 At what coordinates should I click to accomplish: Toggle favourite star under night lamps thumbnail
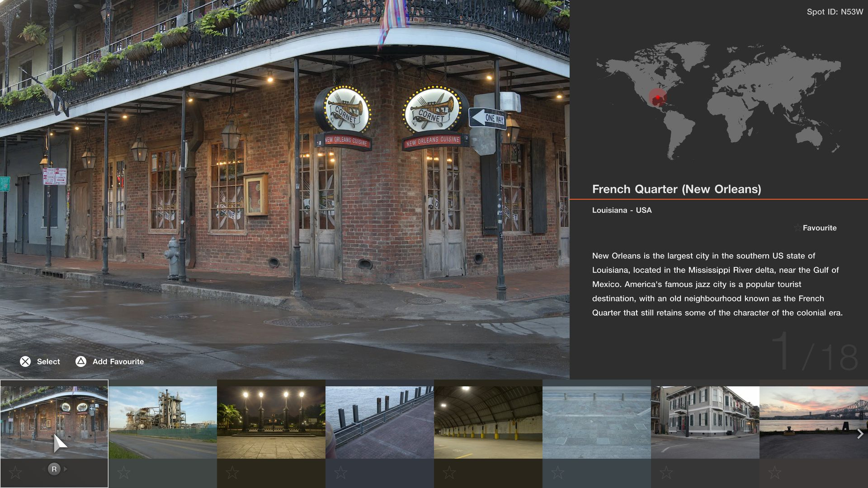click(232, 473)
